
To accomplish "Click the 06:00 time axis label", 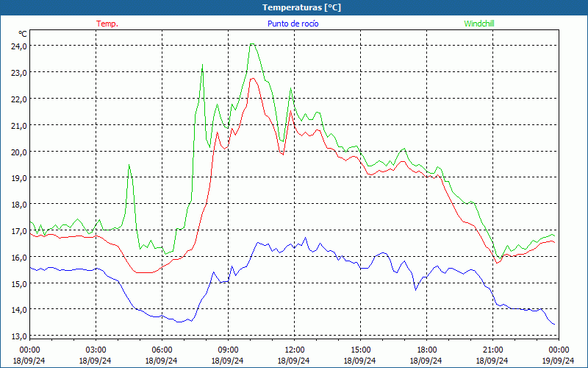I will coord(162,350).
